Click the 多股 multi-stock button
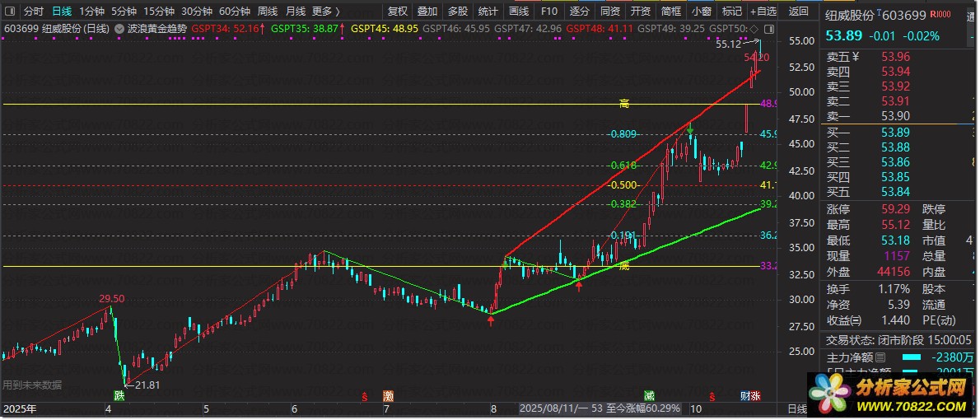Viewport: 980px width, 420px height. point(458,12)
